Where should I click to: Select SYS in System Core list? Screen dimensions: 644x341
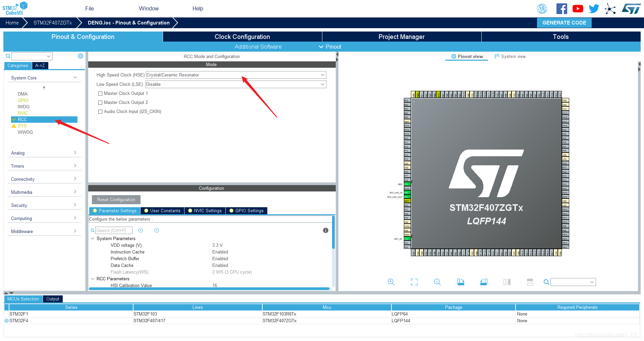pyautogui.click(x=22, y=126)
